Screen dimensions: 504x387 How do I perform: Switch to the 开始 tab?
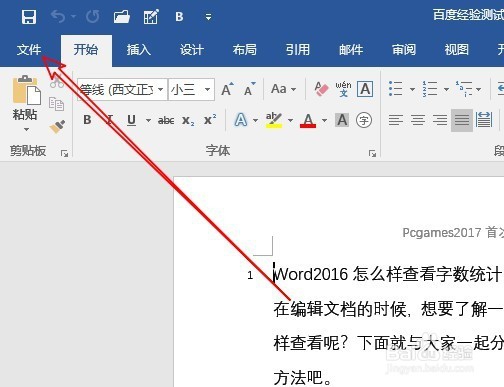86,50
